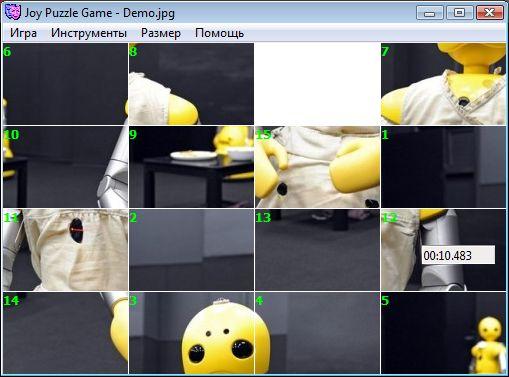509x377 pixels.
Task: Slide puzzle tile numbered 7
Action: 443,84
